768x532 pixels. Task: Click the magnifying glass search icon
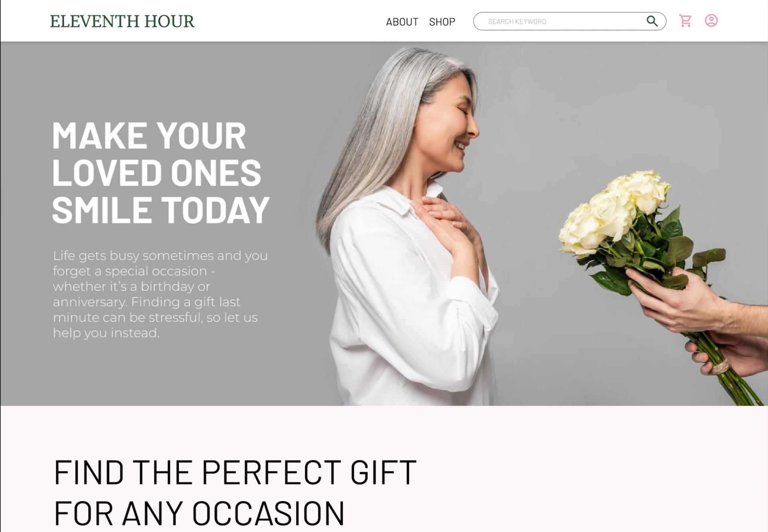[652, 21]
